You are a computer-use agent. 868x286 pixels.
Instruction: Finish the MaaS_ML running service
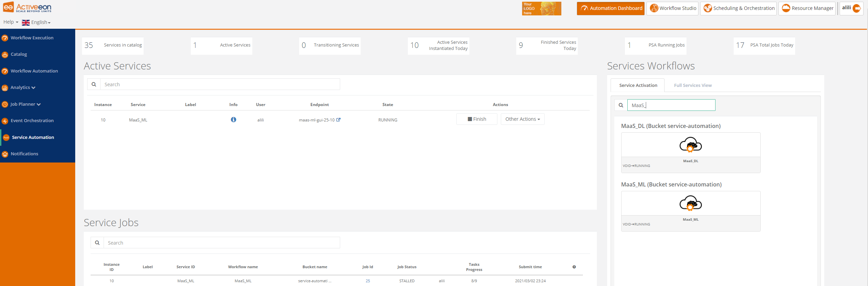coord(477,119)
